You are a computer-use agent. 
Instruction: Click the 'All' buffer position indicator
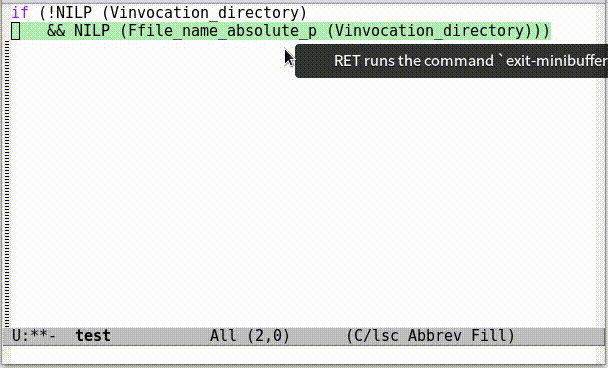[x=223, y=335]
